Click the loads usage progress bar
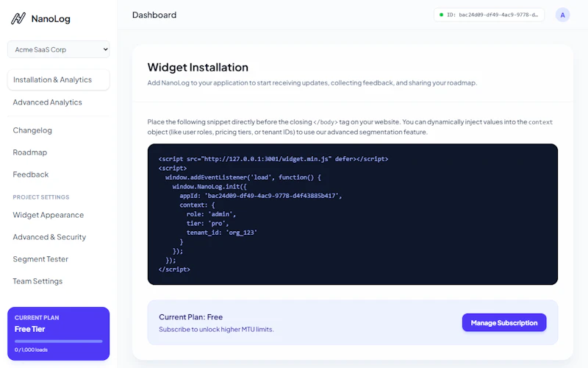 59,342
